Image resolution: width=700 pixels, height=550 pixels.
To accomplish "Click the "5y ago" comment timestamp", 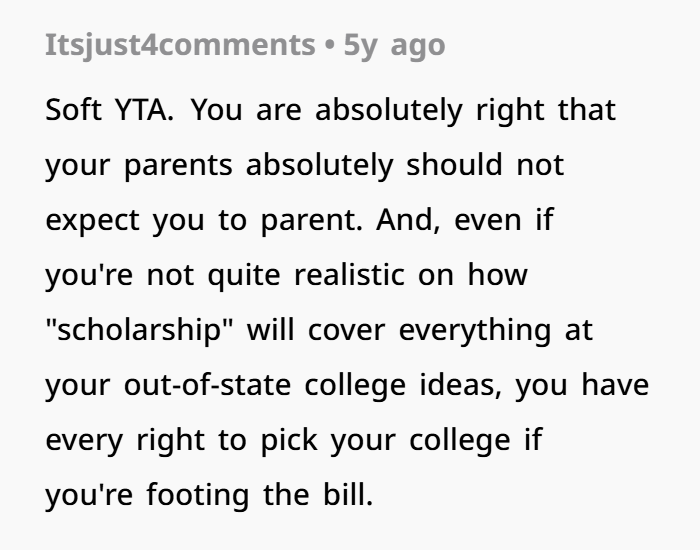I will [x=394, y=46].
